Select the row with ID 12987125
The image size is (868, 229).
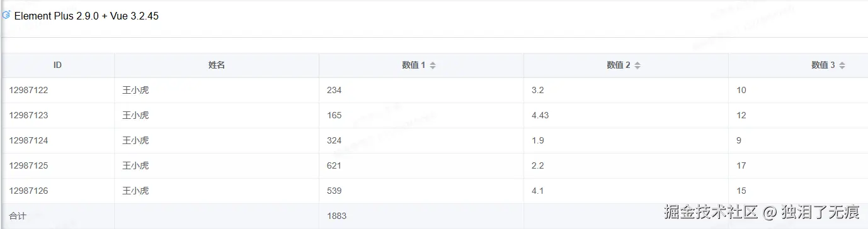click(x=435, y=166)
